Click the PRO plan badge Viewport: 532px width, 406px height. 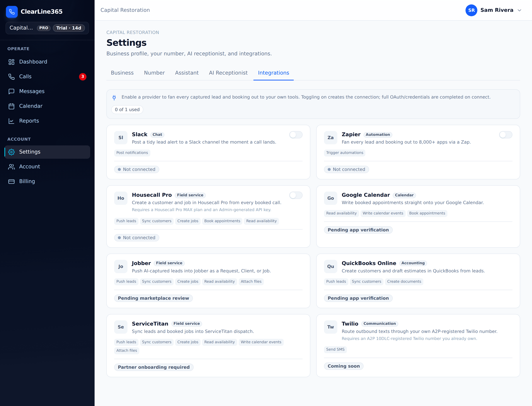click(x=44, y=28)
